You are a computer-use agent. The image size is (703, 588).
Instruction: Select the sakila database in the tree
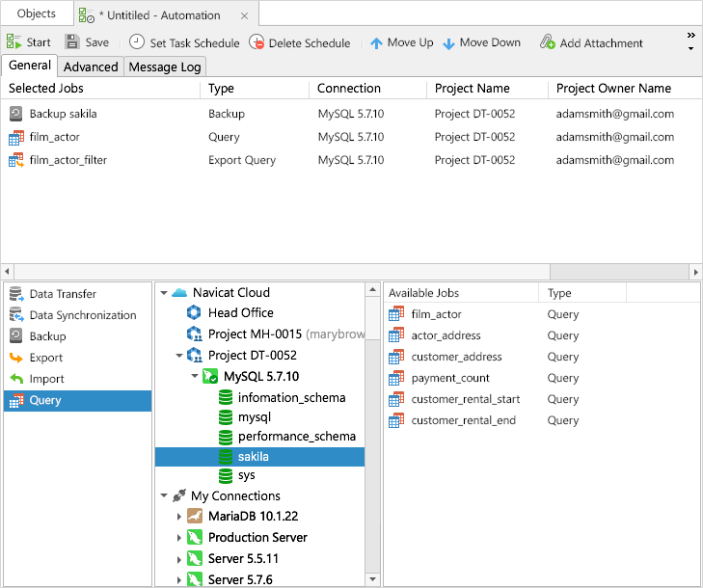(260, 457)
